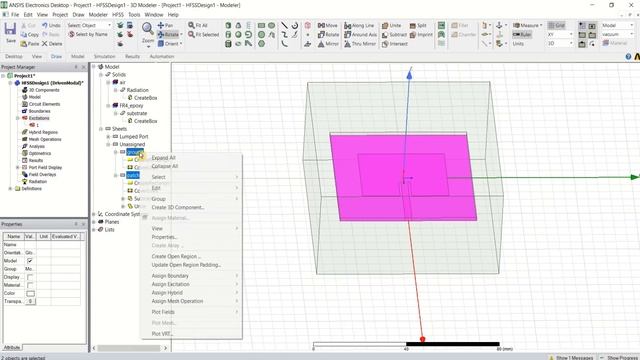This screenshot has width=640, height=360.
Task: Toggle the Material checkbox in Properties
Action: point(30,285)
